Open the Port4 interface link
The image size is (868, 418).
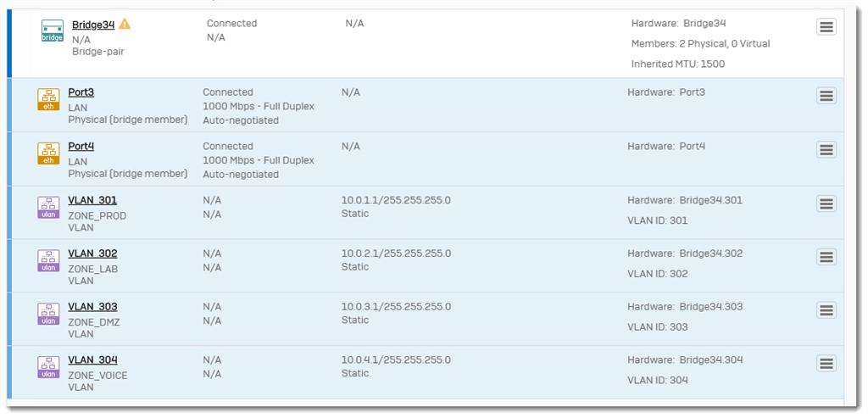pos(81,147)
